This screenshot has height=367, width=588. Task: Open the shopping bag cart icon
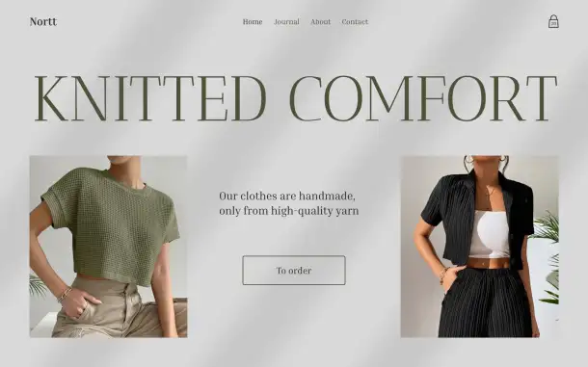pos(553,21)
